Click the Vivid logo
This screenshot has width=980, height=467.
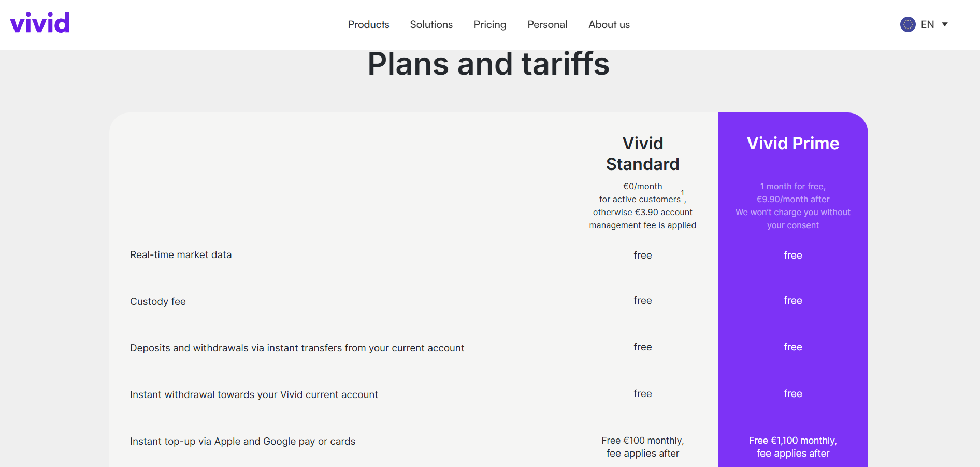tap(40, 23)
